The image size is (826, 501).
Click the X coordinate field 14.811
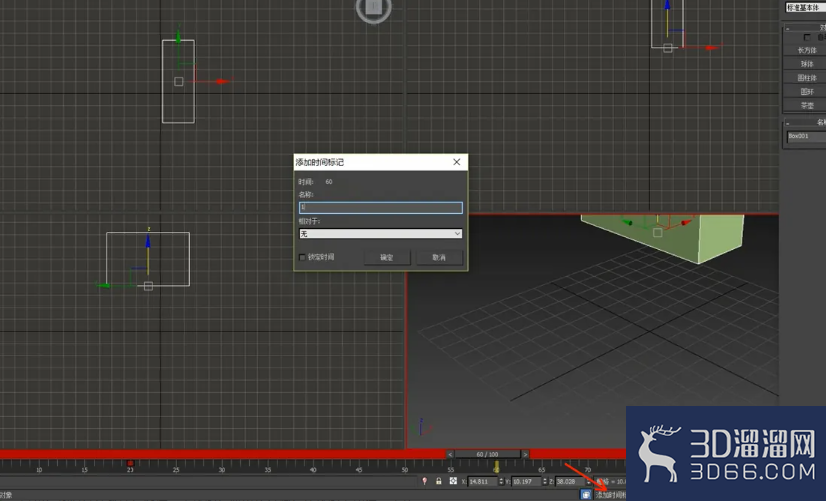(483, 482)
